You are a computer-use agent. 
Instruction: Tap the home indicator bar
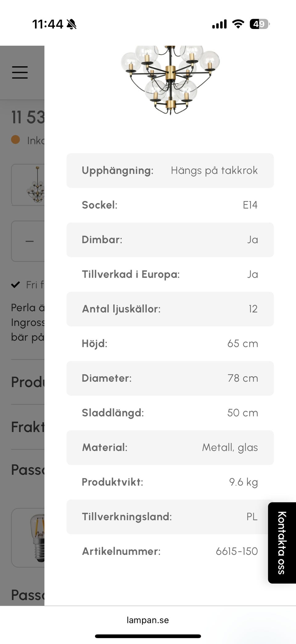tap(148, 636)
